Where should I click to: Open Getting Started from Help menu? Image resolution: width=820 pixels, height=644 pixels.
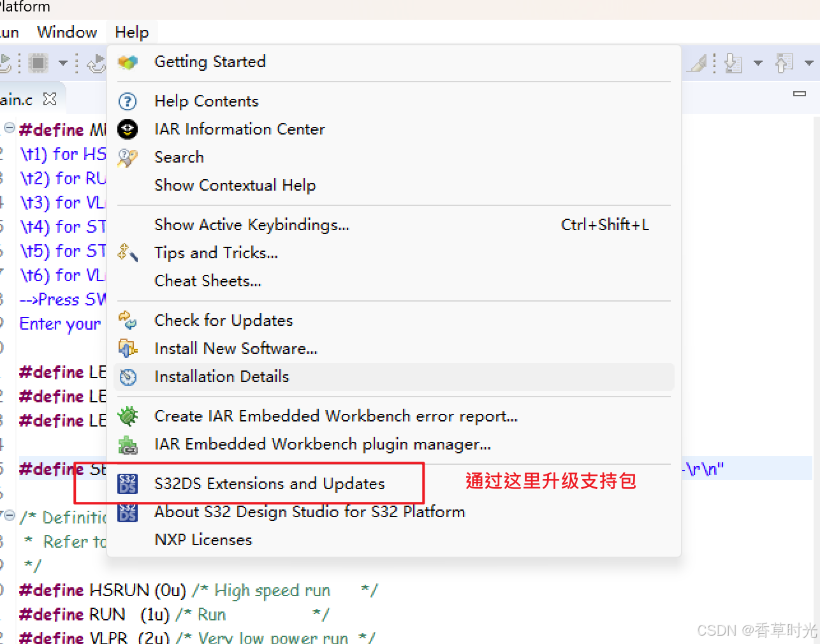point(394,62)
